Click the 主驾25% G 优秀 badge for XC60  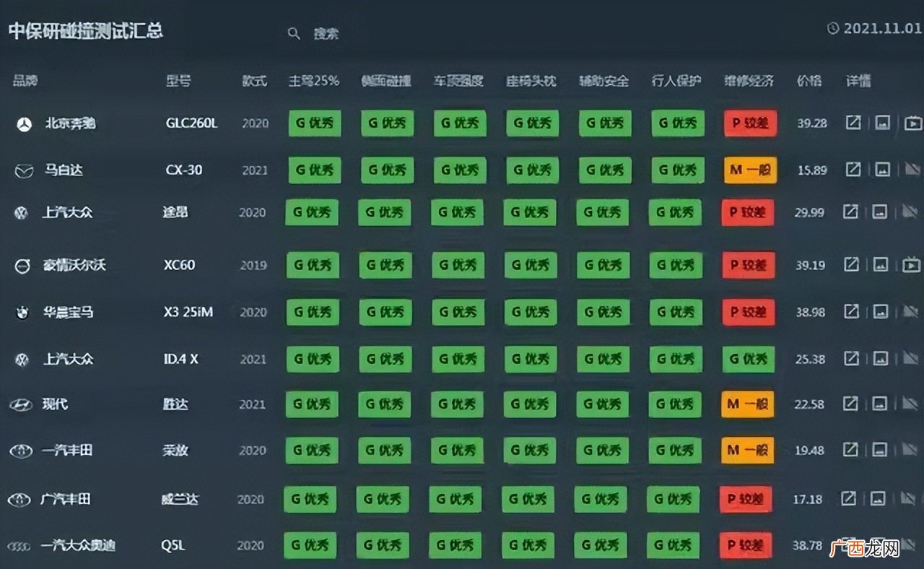point(313,265)
